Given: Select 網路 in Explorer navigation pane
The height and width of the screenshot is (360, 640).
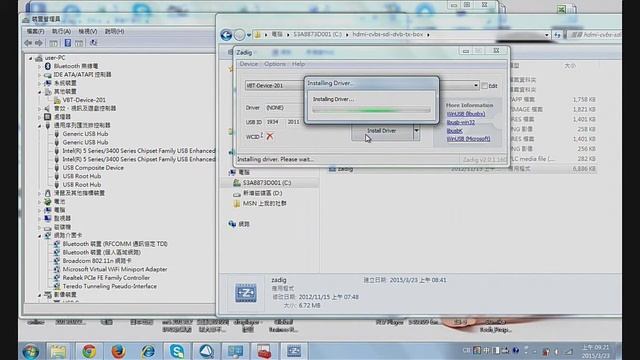Looking at the screenshot, I should pos(244,224).
